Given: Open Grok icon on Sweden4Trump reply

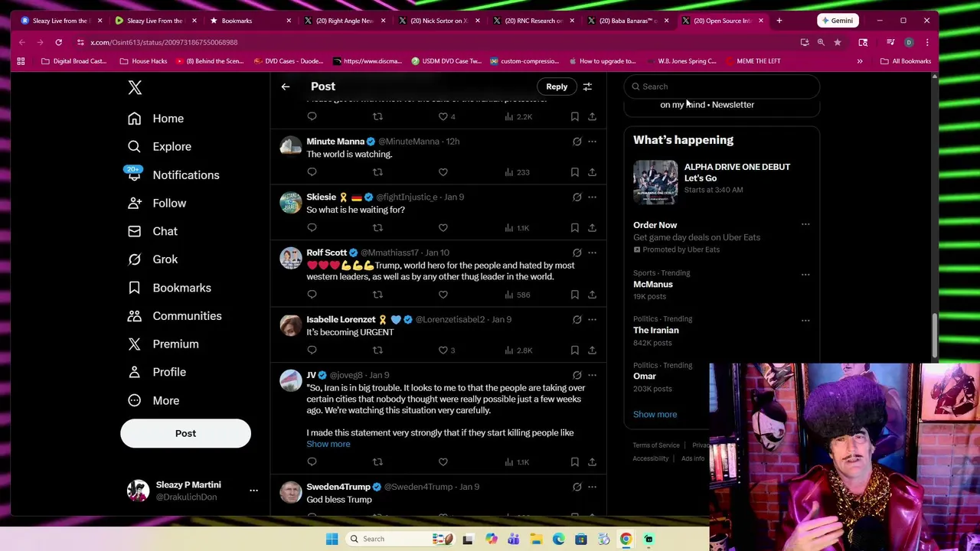Looking at the screenshot, I should (577, 487).
